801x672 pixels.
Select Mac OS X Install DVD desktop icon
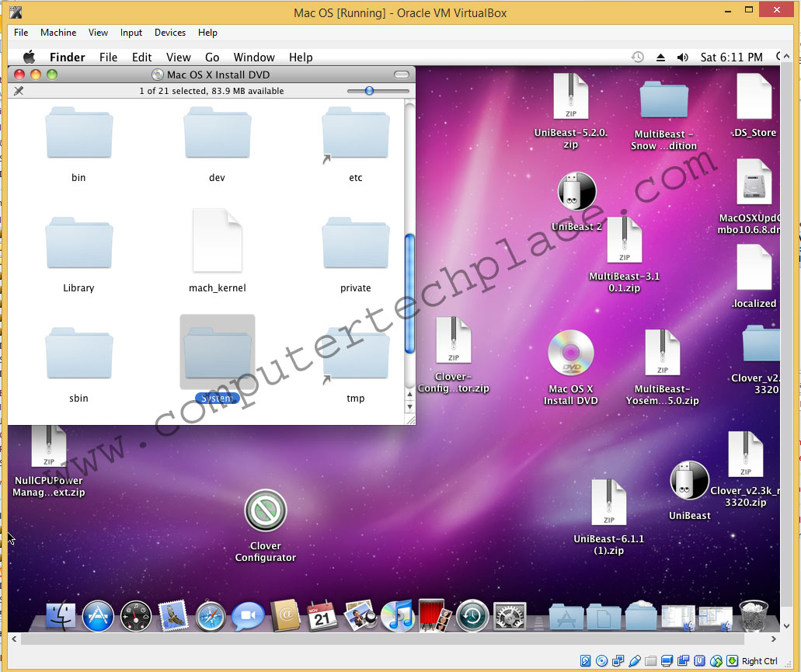pyautogui.click(x=570, y=353)
